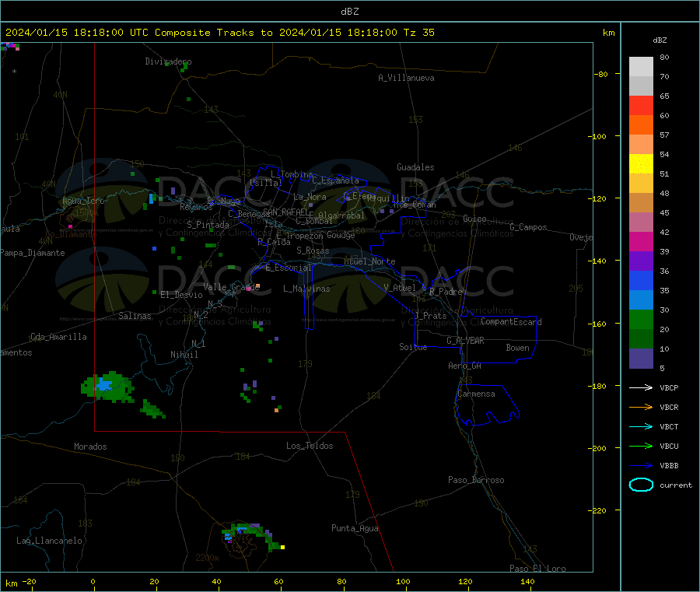Click the dBZ title at top
Screen dimensions: 700x592
point(349,12)
